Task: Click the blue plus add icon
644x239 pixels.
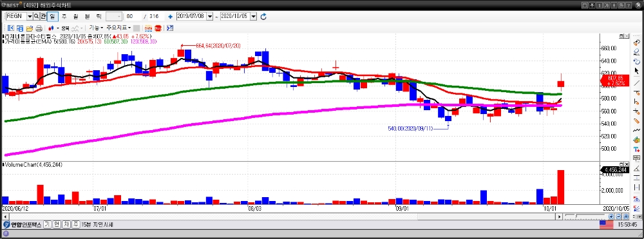Action: point(170,16)
